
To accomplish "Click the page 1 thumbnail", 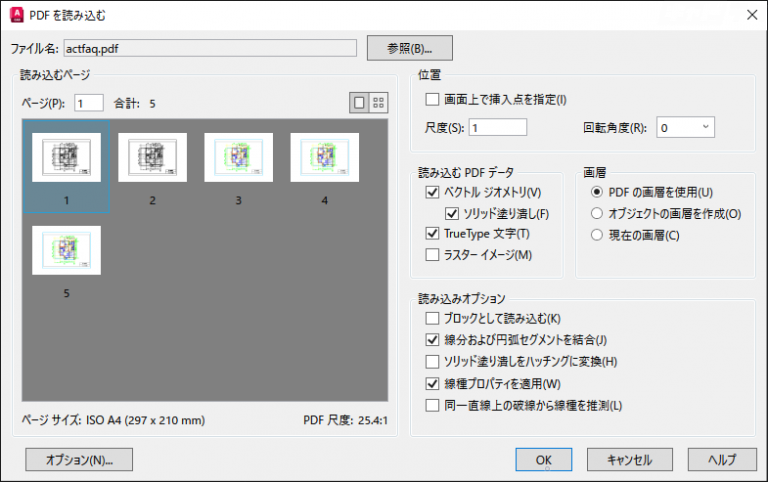I will coord(66,158).
